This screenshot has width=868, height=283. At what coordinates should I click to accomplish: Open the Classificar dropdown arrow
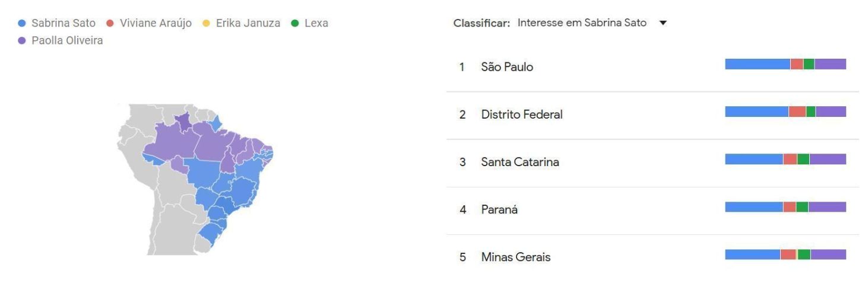click(663, 23)
